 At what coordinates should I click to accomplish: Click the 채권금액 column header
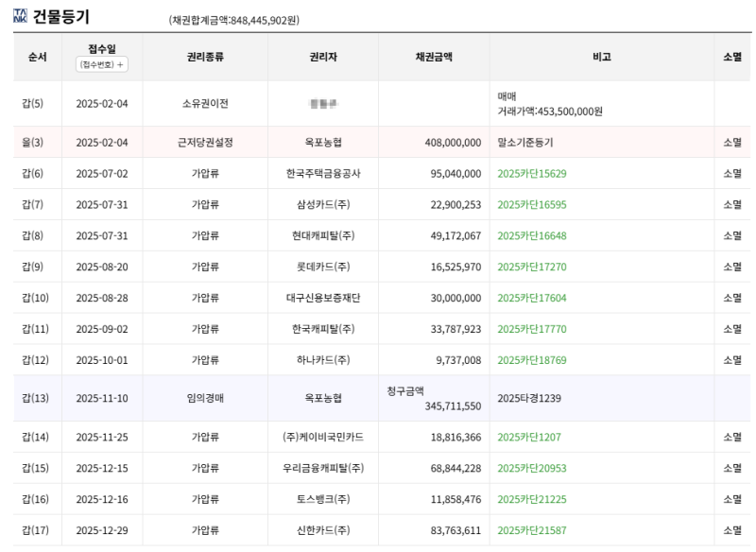pyautogui.click(x=434, y=57)
